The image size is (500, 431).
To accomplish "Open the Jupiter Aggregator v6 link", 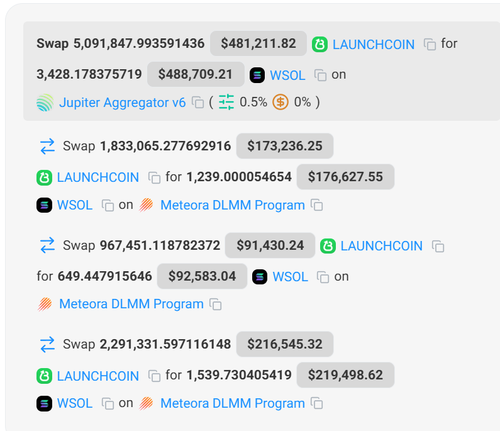I will pyautogui.click(x=122, y=103).
